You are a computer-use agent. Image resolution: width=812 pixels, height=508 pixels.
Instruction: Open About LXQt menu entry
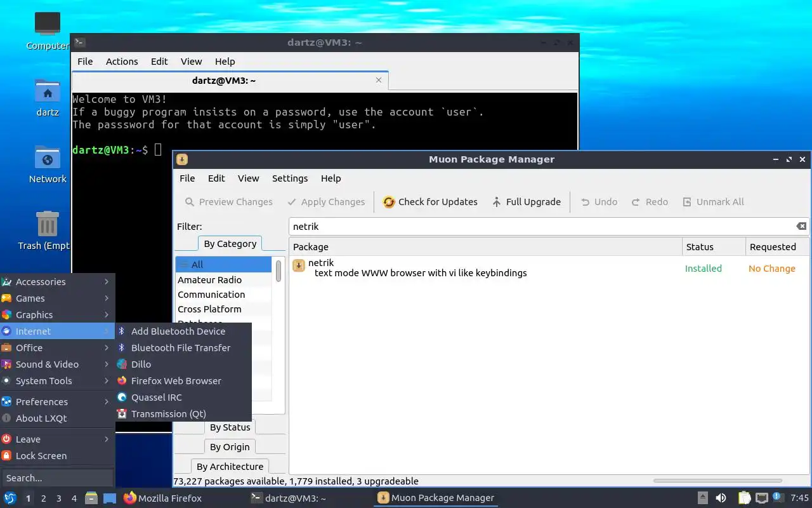pyautogui.click(x=57, y=418)
